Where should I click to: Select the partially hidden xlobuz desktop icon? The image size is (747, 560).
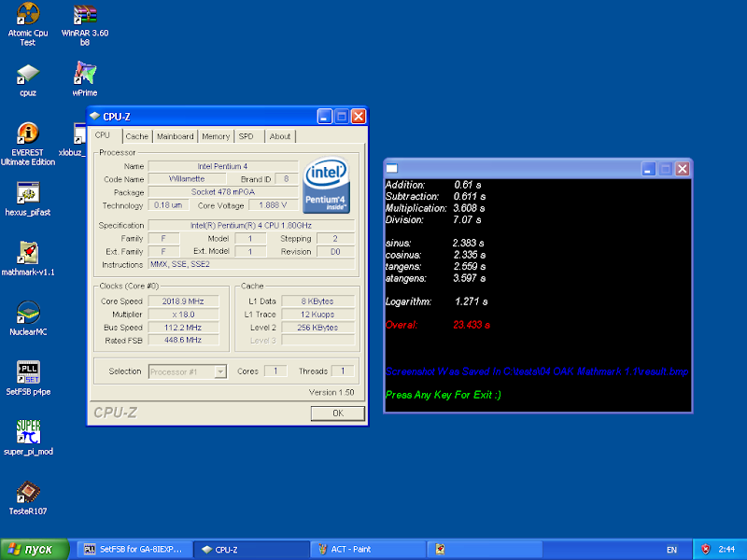pyautogui.click(x=73, y=140)
